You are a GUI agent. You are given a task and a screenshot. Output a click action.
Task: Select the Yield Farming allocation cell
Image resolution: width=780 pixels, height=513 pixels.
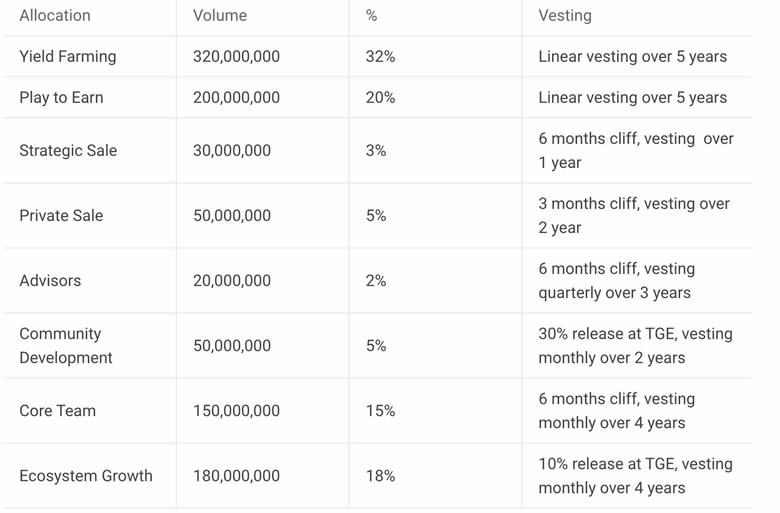(x=67, y=57)
